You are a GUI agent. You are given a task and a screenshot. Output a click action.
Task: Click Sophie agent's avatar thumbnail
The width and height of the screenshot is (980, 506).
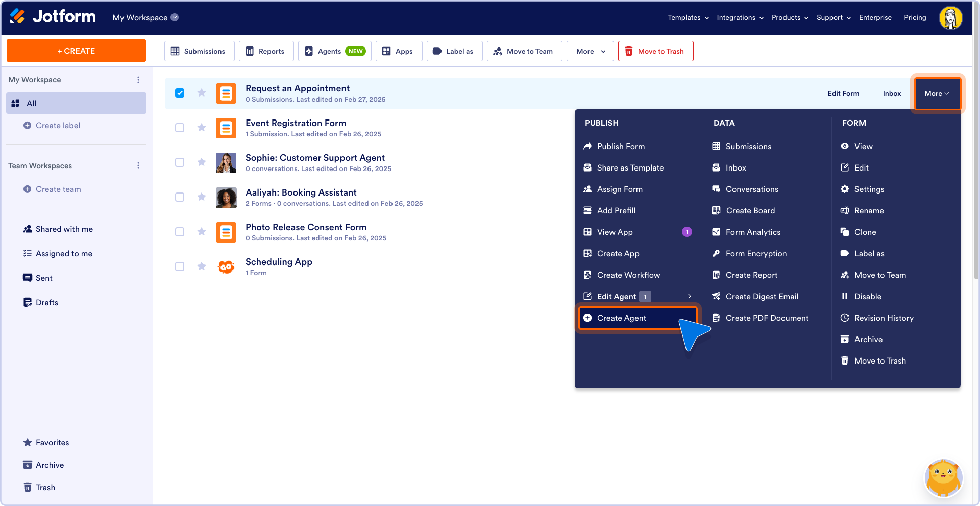[x=226, y=163]
